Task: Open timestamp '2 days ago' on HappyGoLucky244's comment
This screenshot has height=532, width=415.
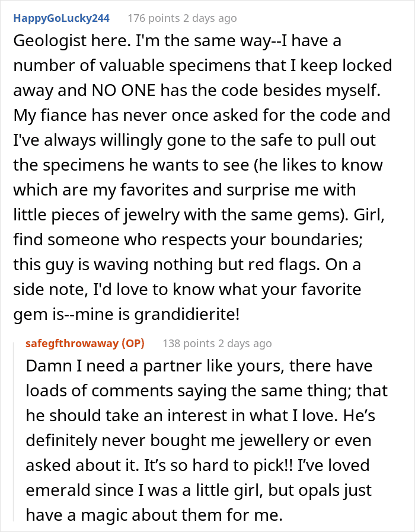Action: pos(210,18)
